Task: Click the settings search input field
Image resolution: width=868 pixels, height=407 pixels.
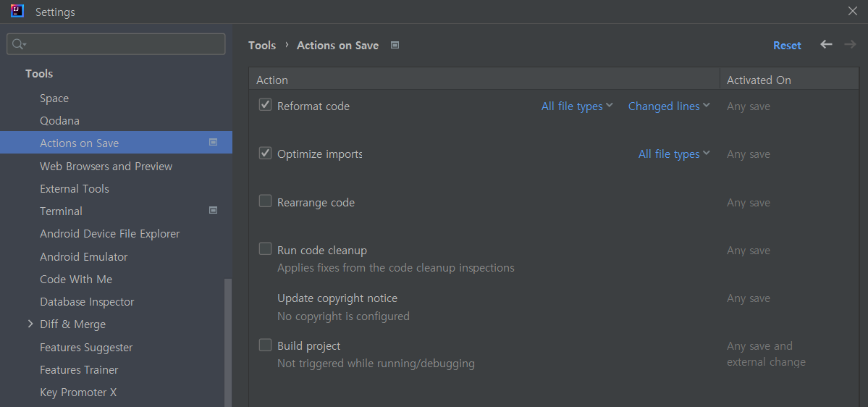Action: [116, 44]
